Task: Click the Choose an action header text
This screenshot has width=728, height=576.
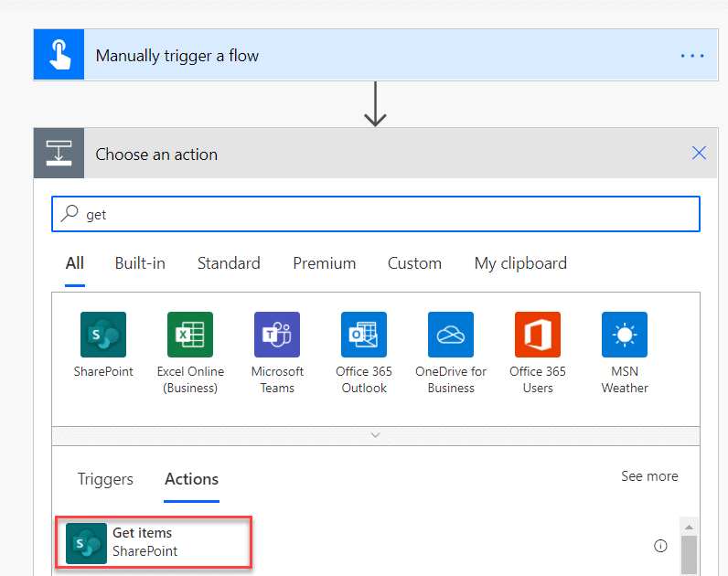Action: pos(156,155)
